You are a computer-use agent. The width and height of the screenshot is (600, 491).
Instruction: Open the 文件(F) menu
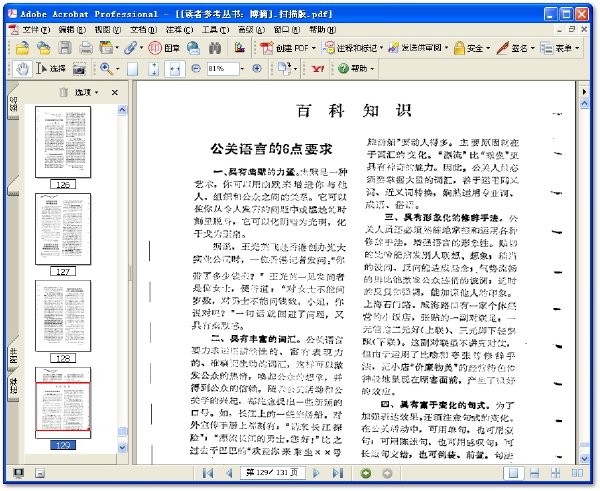pyautogui.click(x=36, y=29)
